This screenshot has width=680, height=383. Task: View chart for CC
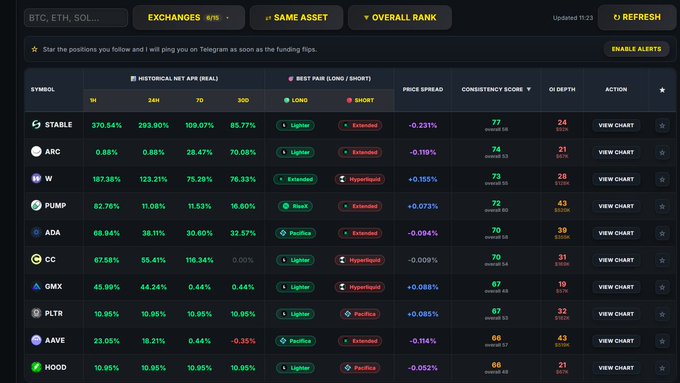point(616,260)
